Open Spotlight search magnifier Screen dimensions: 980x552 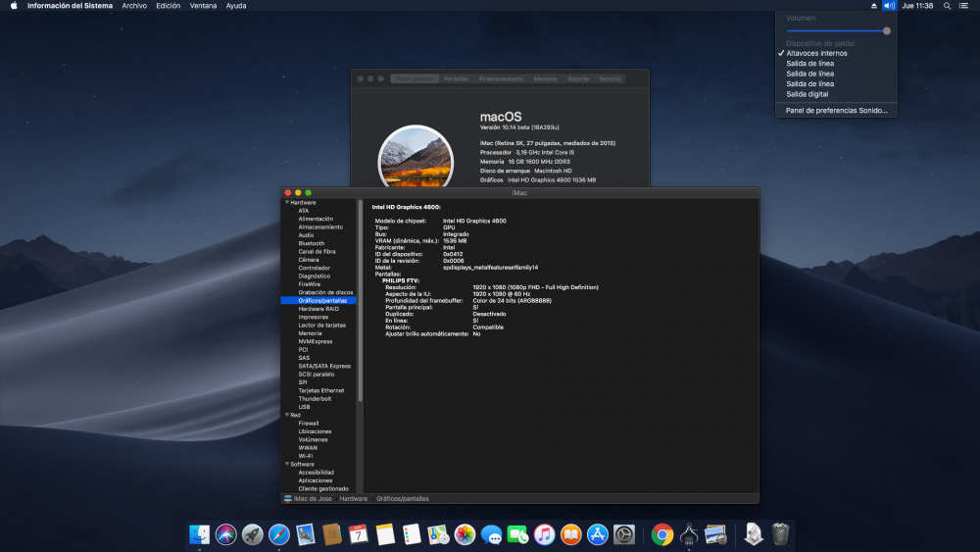click(x=947, y=6)
